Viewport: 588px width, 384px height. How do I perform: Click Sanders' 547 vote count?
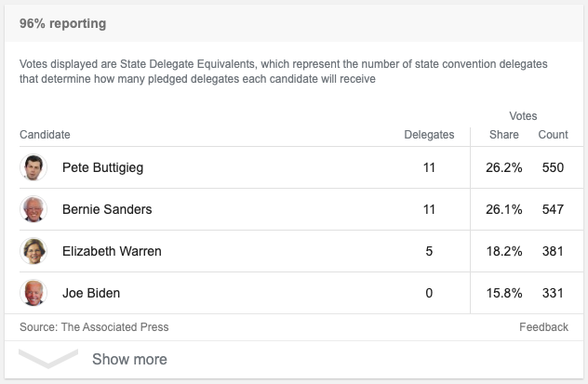tap(553, 210)
